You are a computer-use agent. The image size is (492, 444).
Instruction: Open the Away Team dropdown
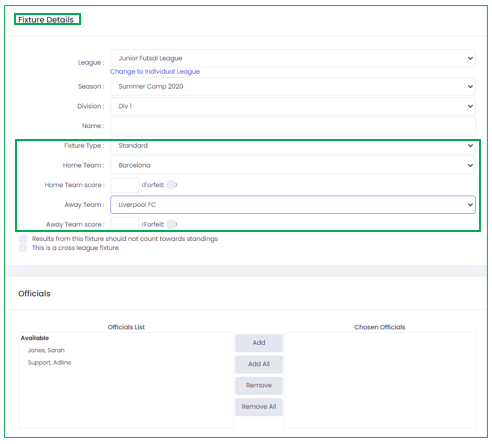[x=293, y=205]
